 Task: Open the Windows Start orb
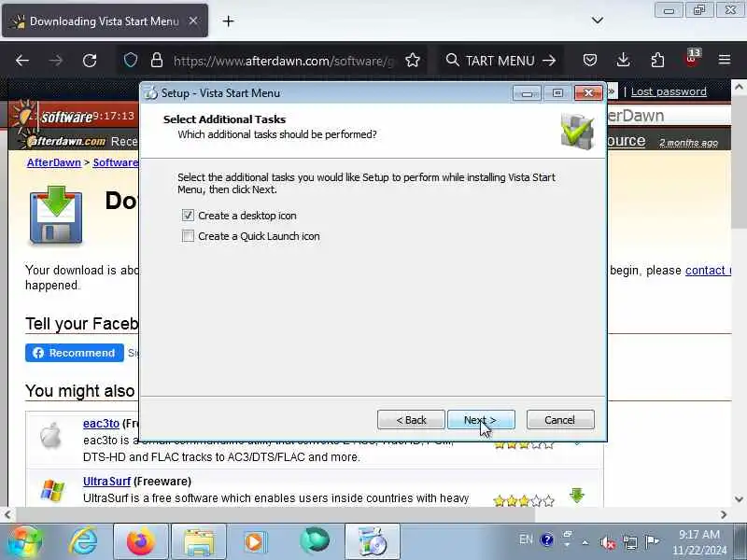click(25, 541)
